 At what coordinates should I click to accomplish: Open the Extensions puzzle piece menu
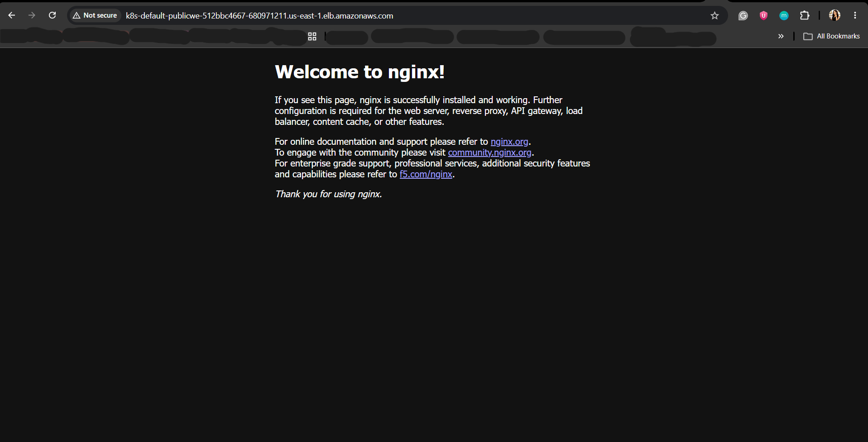point(805,16)
